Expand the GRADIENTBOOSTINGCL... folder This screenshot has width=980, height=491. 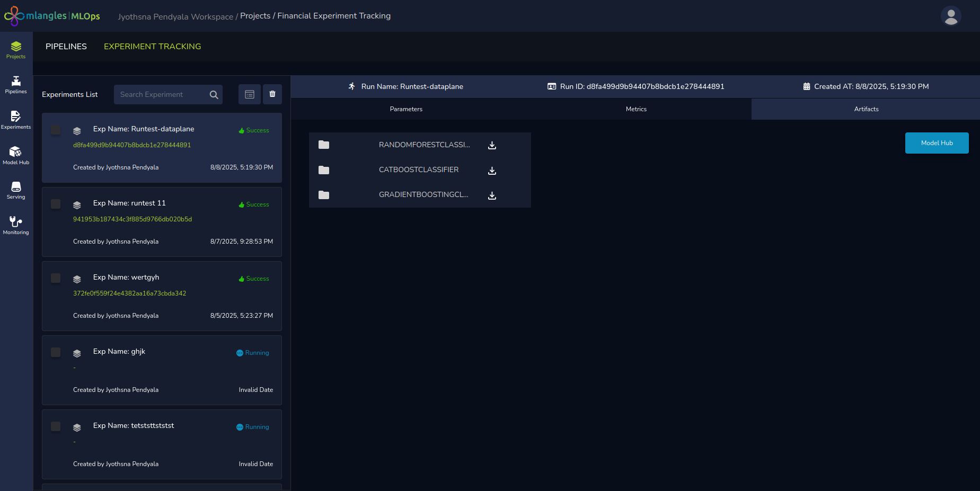pos(324,195)
